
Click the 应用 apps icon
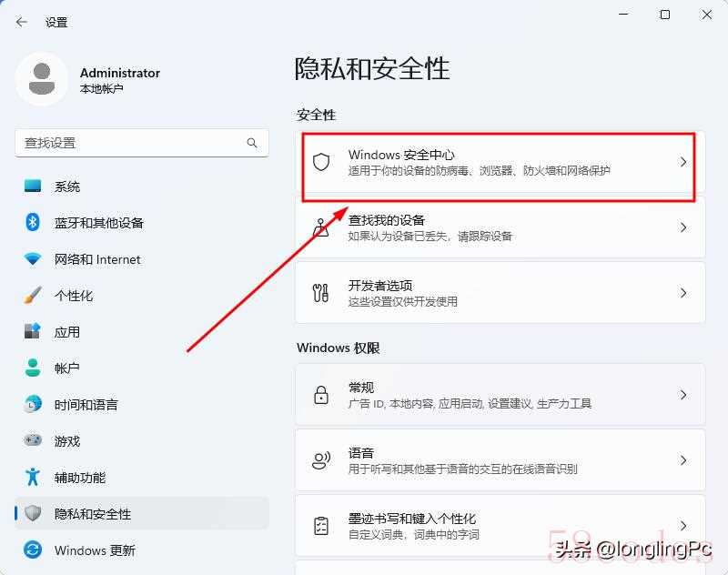pos(33,331)
